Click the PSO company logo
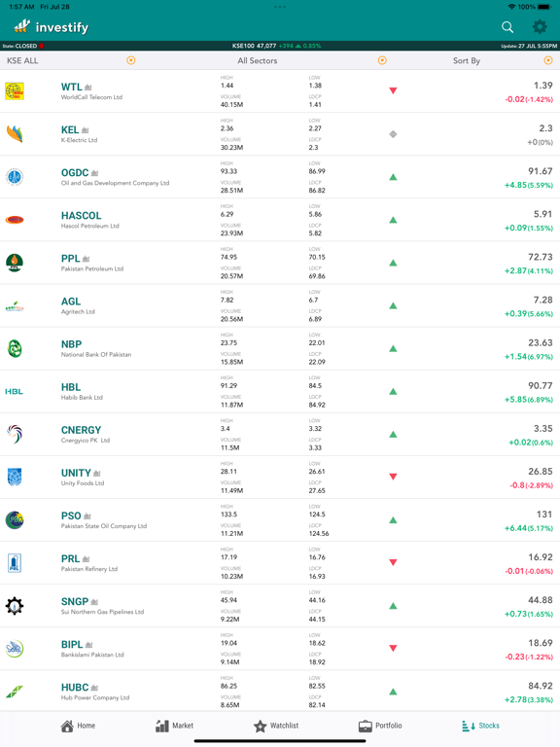 tap(15, 519)
